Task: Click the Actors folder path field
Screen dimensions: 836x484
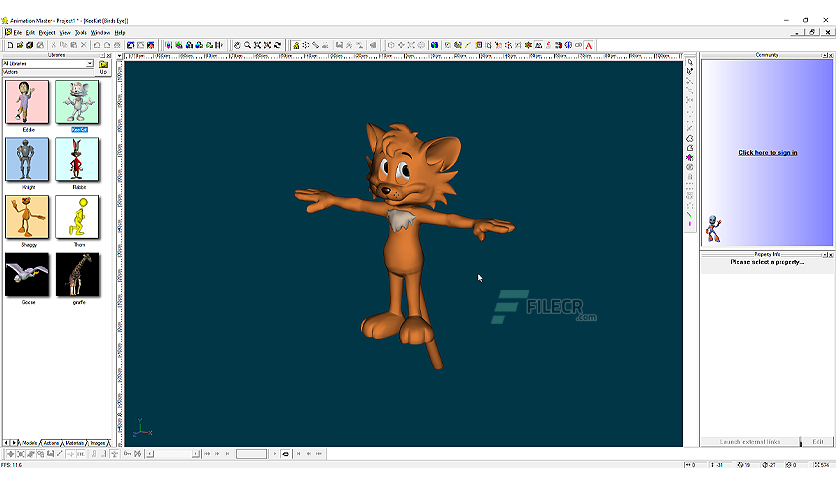Action: 49,72
